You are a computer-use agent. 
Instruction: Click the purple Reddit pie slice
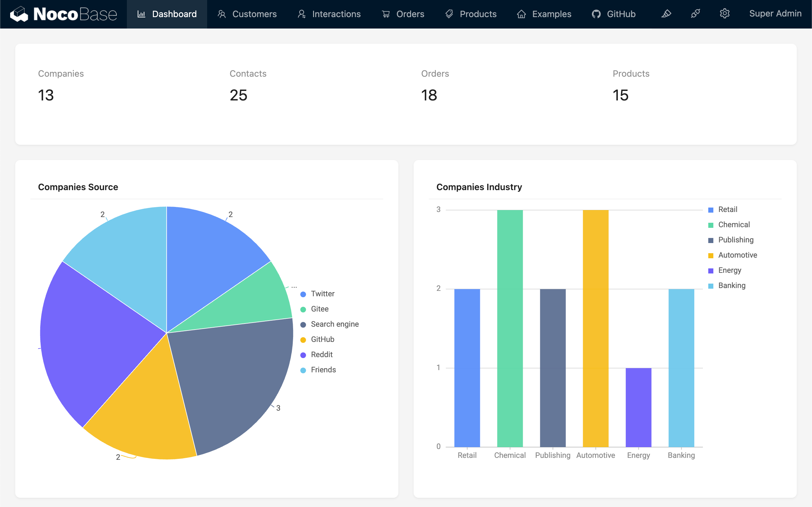coord(97,339)
